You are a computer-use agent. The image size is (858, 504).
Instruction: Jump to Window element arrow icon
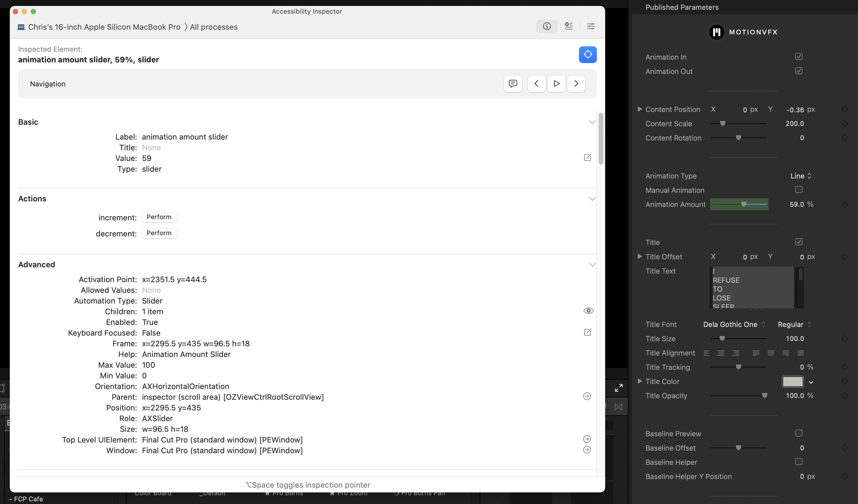point(587,450)
